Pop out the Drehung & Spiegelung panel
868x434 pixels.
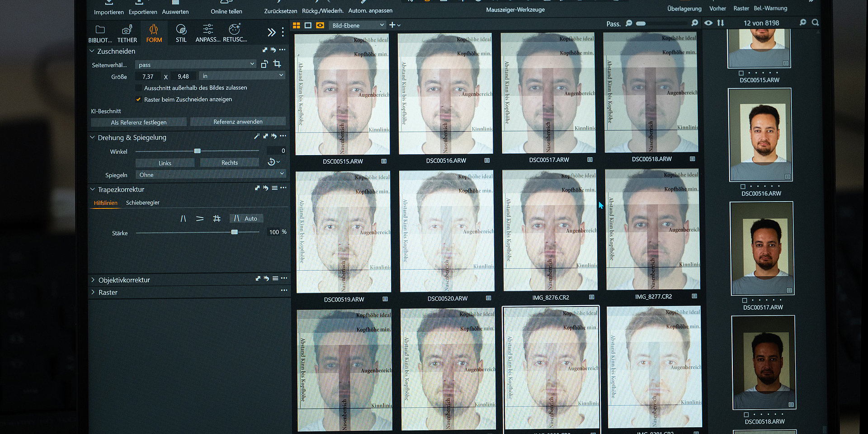266,136
